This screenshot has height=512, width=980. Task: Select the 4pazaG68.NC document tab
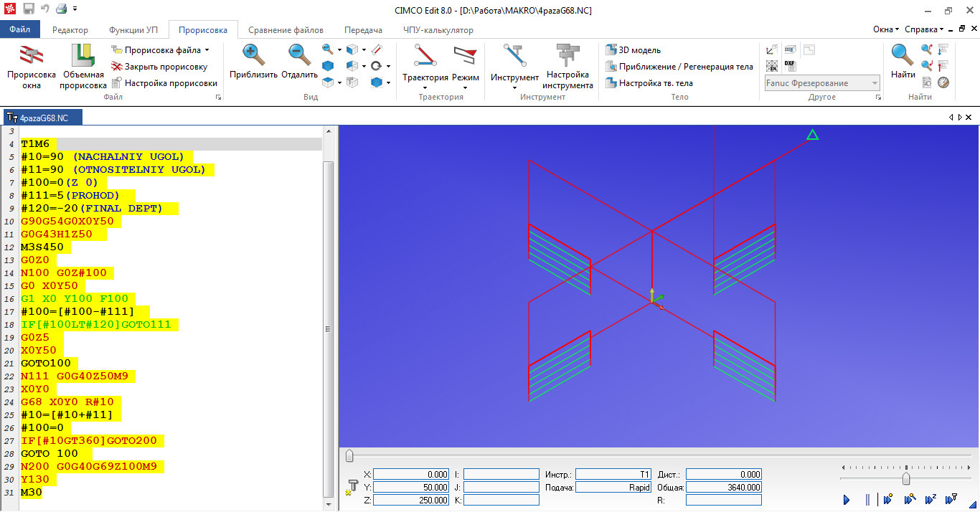(43, 118)
